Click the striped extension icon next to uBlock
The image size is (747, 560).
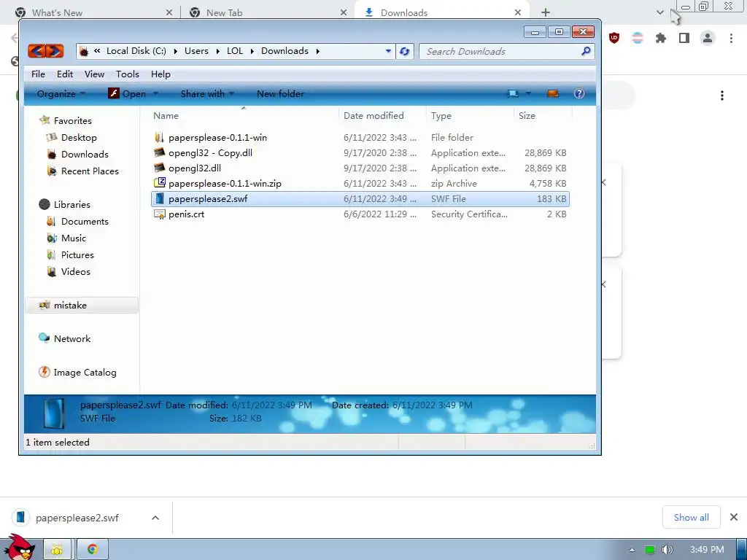[x=637, y=38]
